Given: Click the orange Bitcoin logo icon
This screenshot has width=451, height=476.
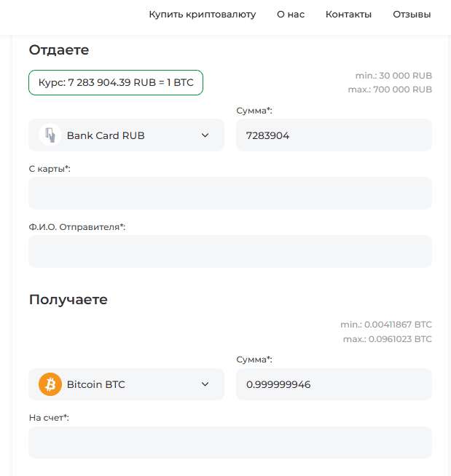Looking at the screenshot, I should click(50, 384).
